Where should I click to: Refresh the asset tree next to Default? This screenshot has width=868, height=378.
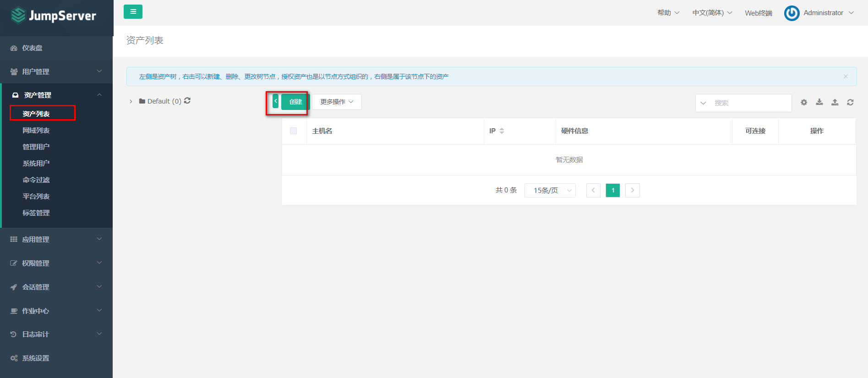pos(187,101)
